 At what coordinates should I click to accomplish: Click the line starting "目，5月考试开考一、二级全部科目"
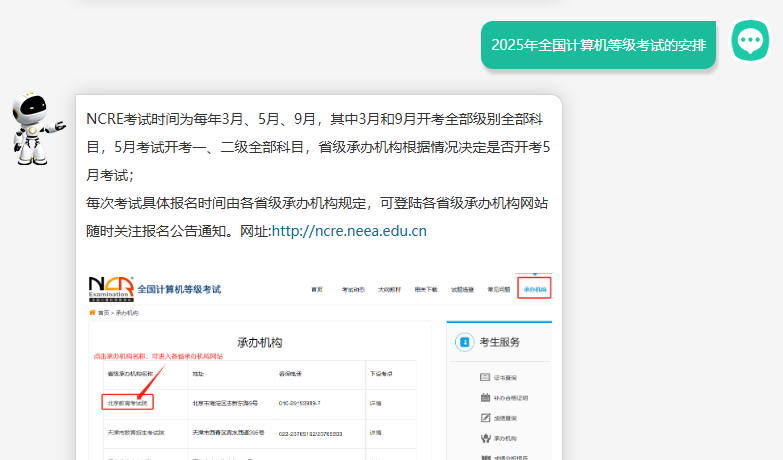click(x=318, y=147)
